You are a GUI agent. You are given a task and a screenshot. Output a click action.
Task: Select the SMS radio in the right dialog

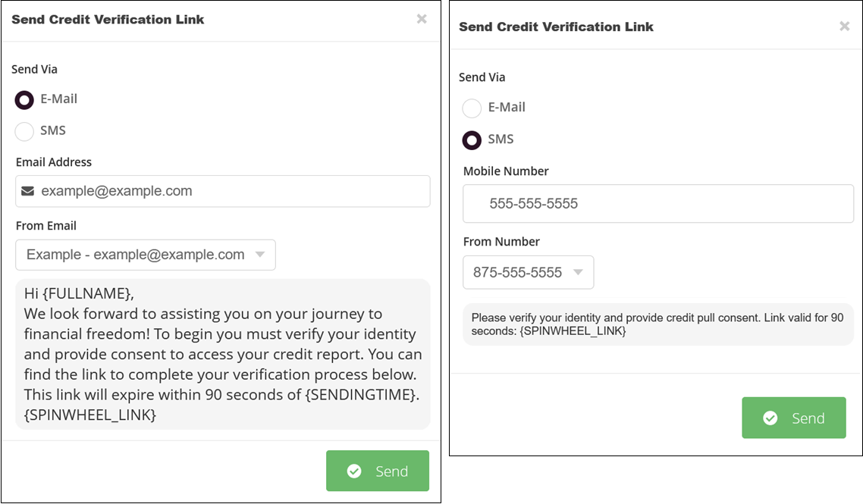pyautogui.click(x=472, y=139)
